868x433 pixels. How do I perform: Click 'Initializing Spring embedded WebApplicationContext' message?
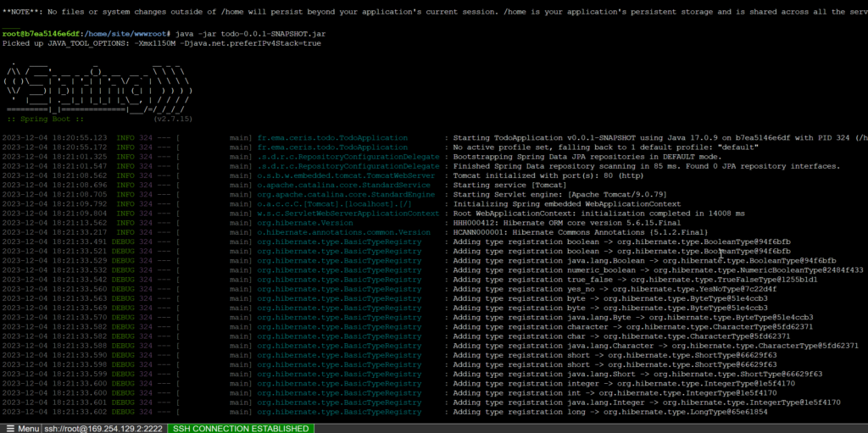click(x=566, y=203)
